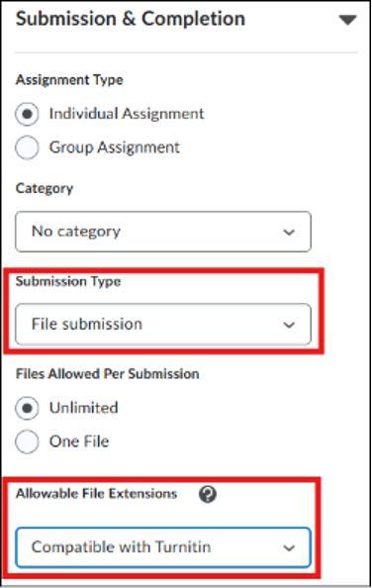Click the One File label text

click(79, 441)
